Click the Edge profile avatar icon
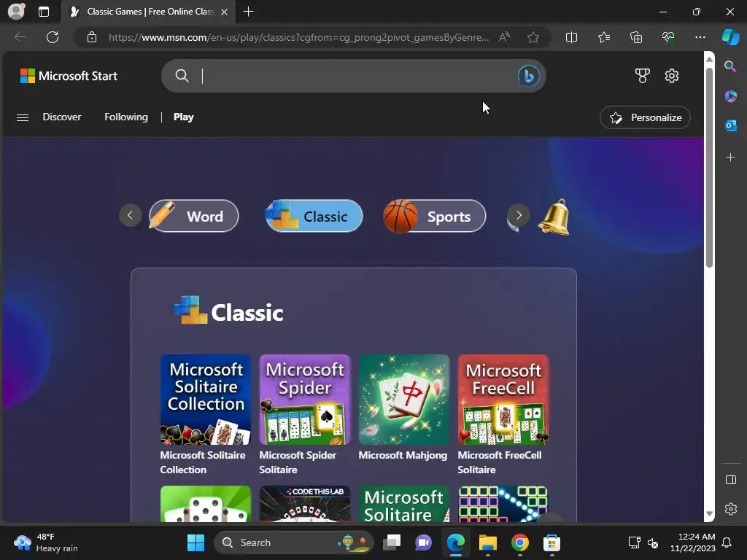 pos(16,12)
